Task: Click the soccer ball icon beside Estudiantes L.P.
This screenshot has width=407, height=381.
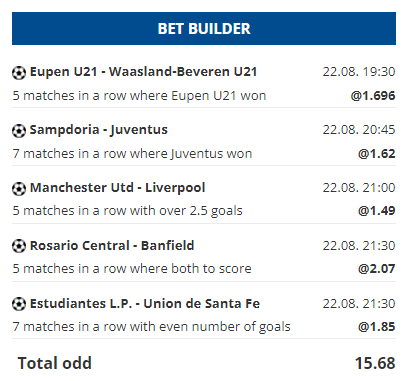Action: [19, 304]
